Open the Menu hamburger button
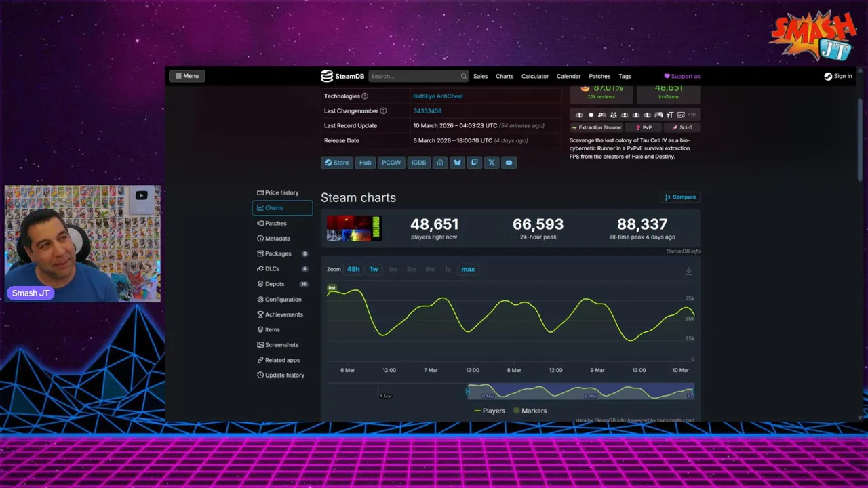This screenshot has width=868, height=488. [186, 76]
